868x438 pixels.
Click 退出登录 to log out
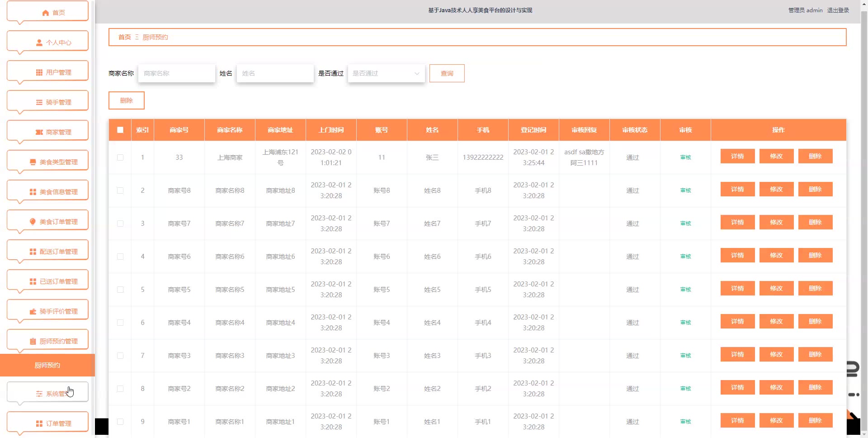coord(838,10)
